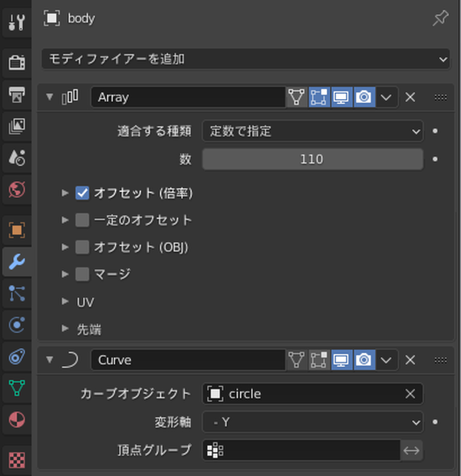This screenshot has height=476, width=461.
Task: Remove the Array modifier with X
Action: click(x=410, y=98)
